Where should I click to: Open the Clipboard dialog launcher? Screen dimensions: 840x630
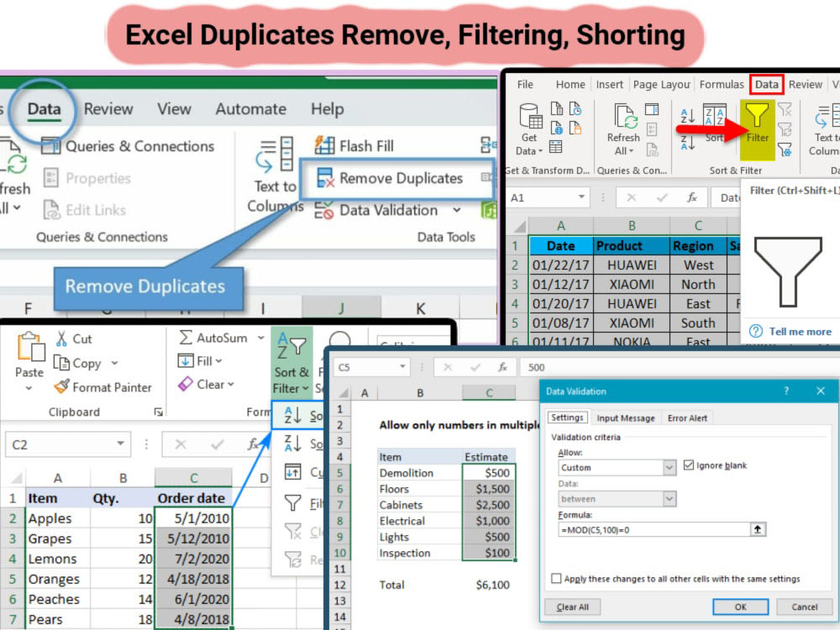159,412
